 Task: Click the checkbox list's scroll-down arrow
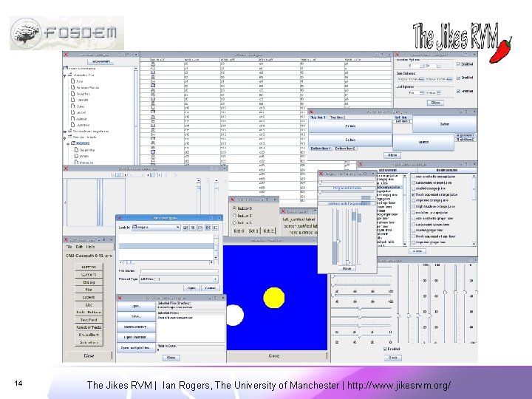tap(474, 244)
